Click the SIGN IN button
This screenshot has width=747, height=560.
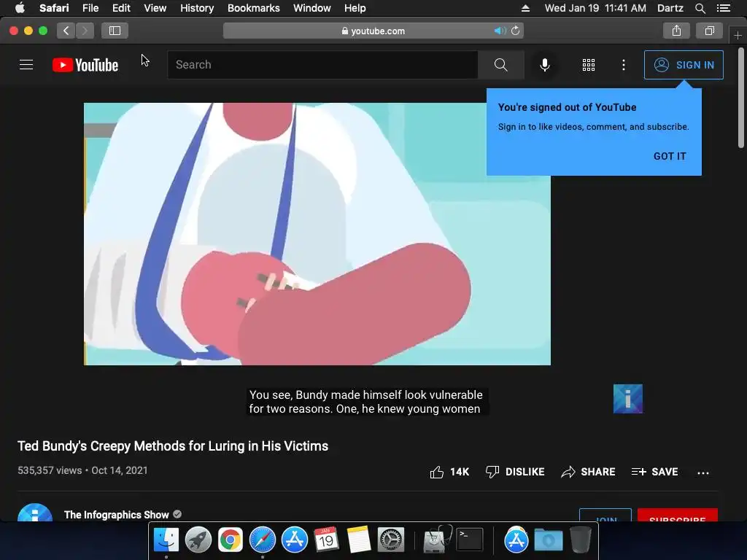click(x=684, y=65)
